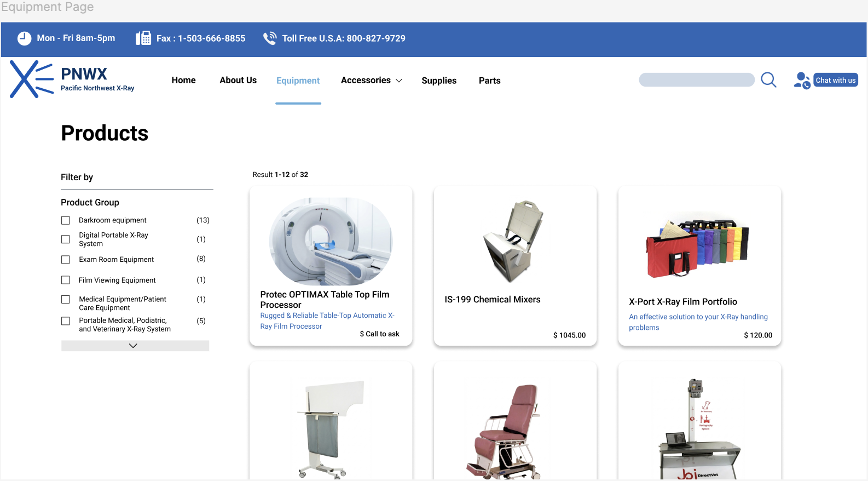Open the IS-199 Chemical Mixers product
Screen dimensions: 868x481
[492, 299]
